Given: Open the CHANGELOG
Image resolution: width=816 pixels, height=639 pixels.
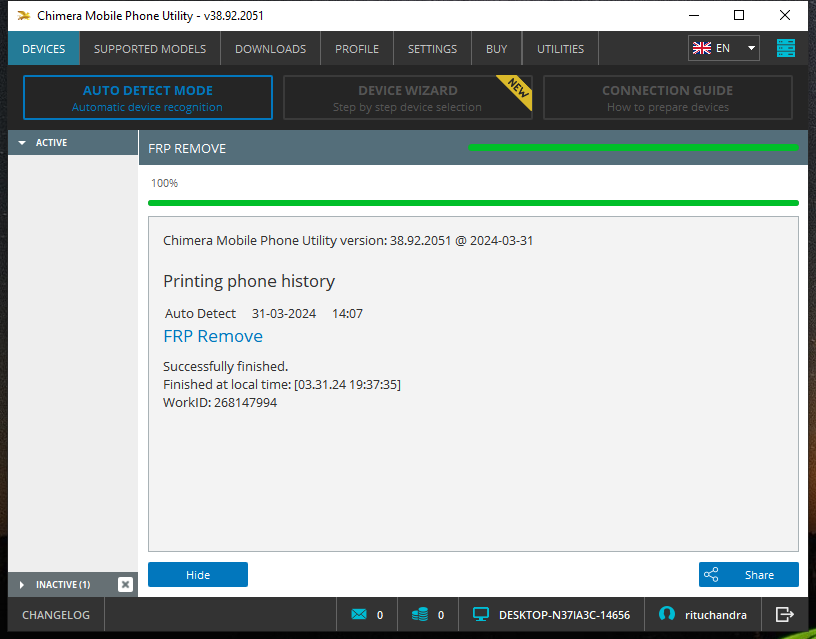Looking at the screenshot, I should pyautogui.click(x=56, y=615).
